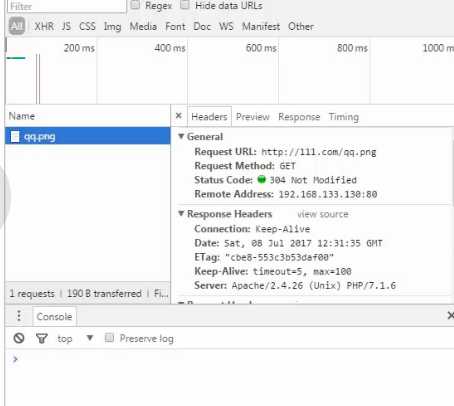454x406 pixels.
Task: Click the Connection Keep-Alive header value
Action: click(283, 229)
